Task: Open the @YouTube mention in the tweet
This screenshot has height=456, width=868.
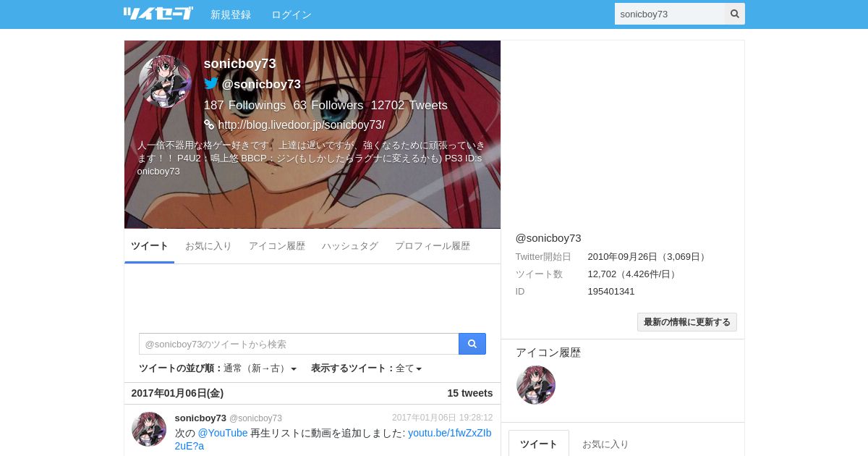Action: 223,433
